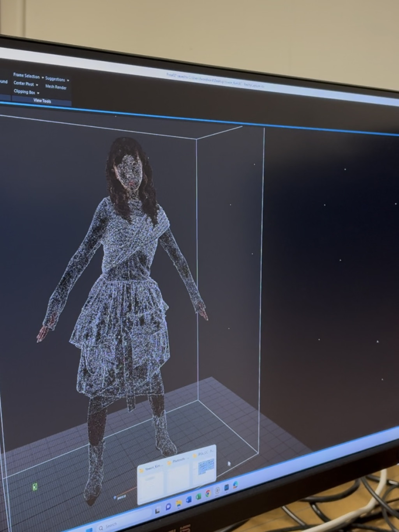The image size is (399, 532).
Task: Switch to the Photoshoots folder window preview
Action: click(x=178, y=477)
